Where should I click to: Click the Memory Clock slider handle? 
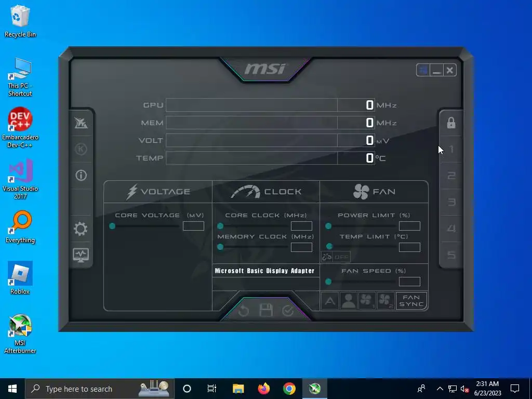pos(220,247)
